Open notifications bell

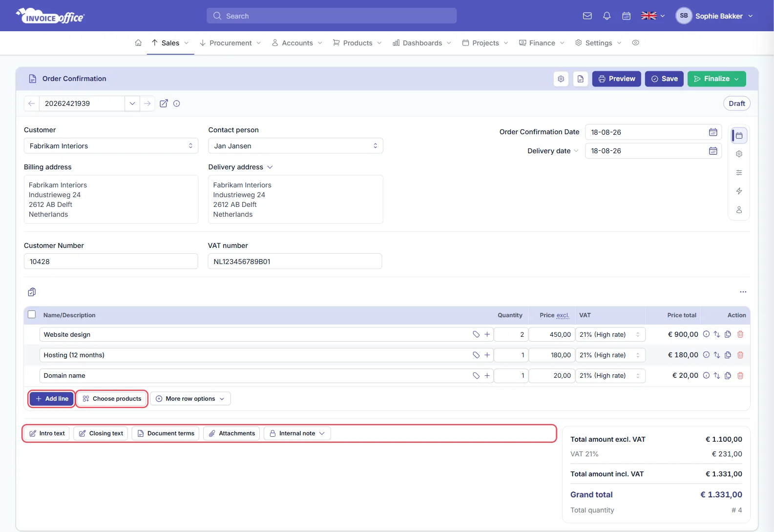pyautogui.click(x=607, y=16)
